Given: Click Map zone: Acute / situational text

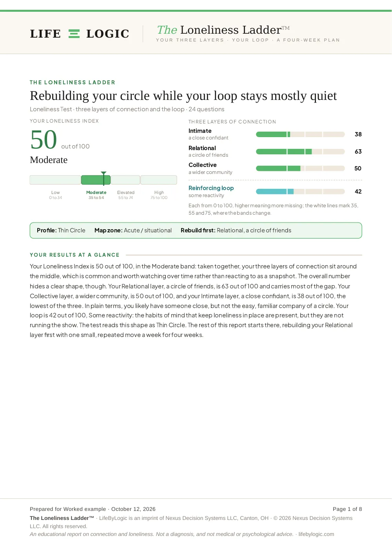Looking at the screenshot, I should click(133, 230).
